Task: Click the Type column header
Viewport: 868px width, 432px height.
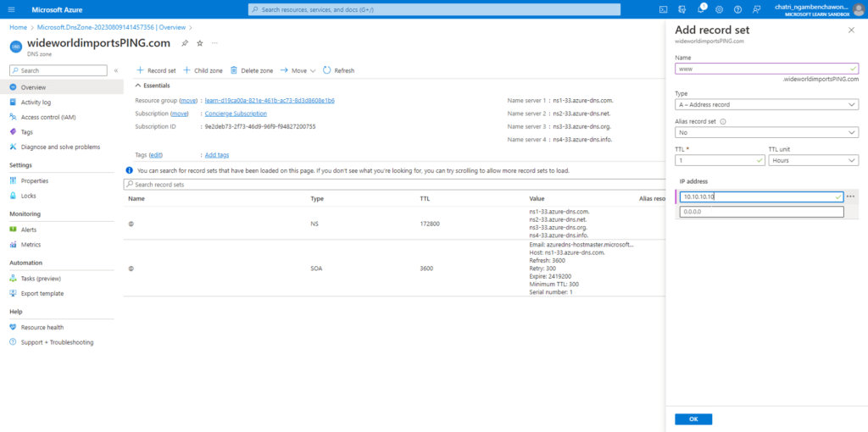Action: 317,198
